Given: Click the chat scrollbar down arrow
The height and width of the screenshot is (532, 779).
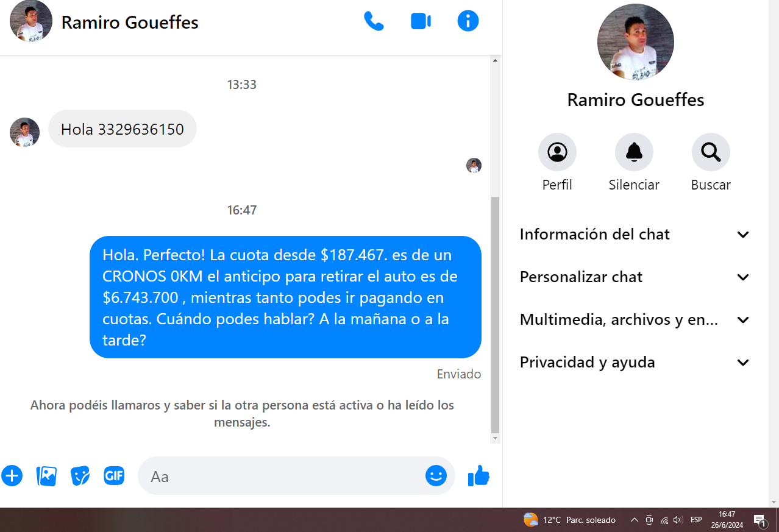Looking at the screenshot, I should [x=495, y=438].
